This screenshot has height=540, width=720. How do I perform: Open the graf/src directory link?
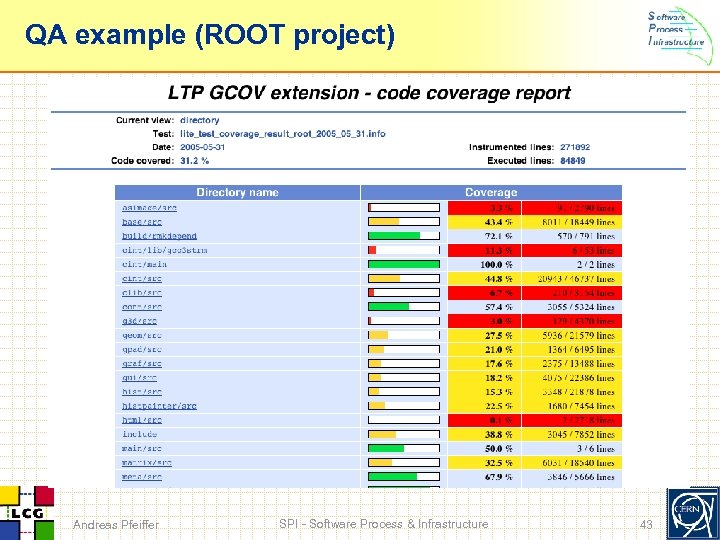point(142,364)
